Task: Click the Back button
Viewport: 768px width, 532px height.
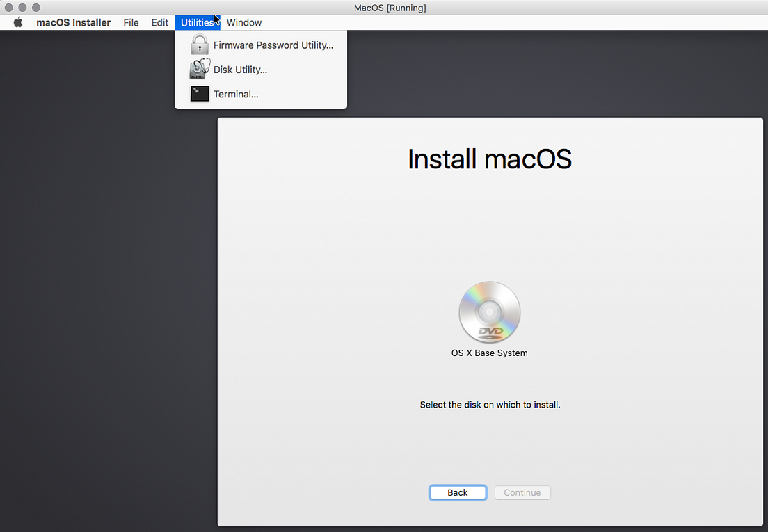Action: tap(458, 492)
